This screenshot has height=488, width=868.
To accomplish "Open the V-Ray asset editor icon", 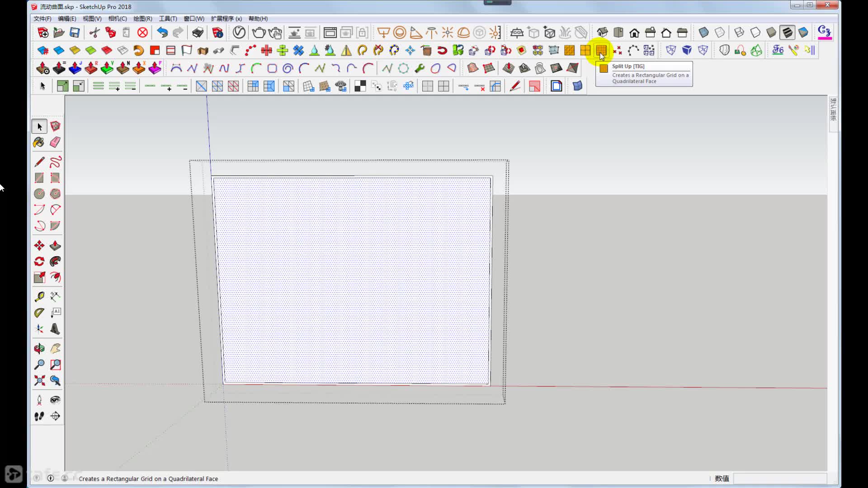I will pos(239,33).
